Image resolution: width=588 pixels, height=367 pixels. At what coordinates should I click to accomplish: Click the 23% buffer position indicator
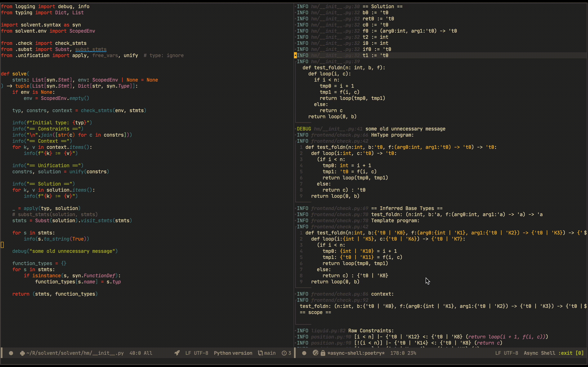(x=412, y=353)
